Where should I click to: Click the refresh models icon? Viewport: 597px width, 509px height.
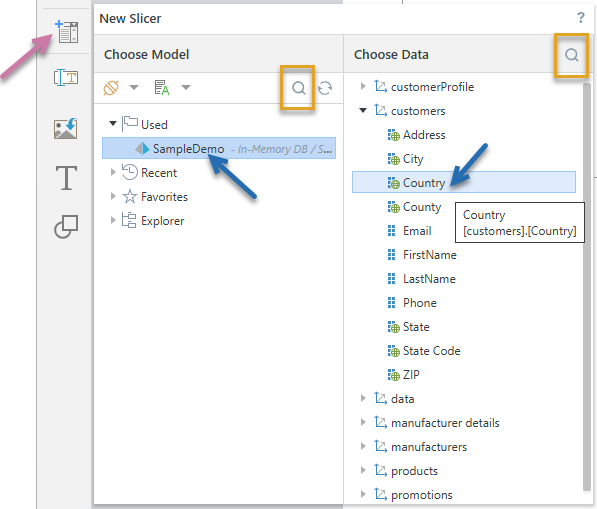pos(325,88)
